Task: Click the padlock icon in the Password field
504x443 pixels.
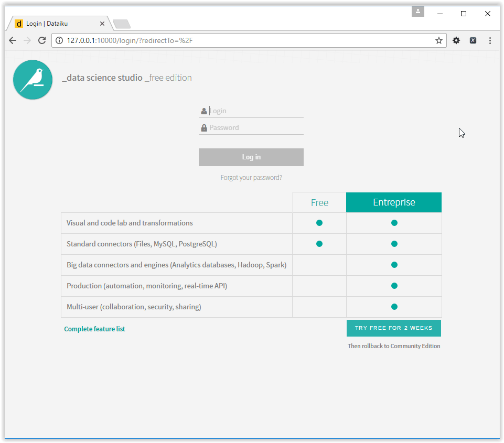Action: [x=204, y=127]
